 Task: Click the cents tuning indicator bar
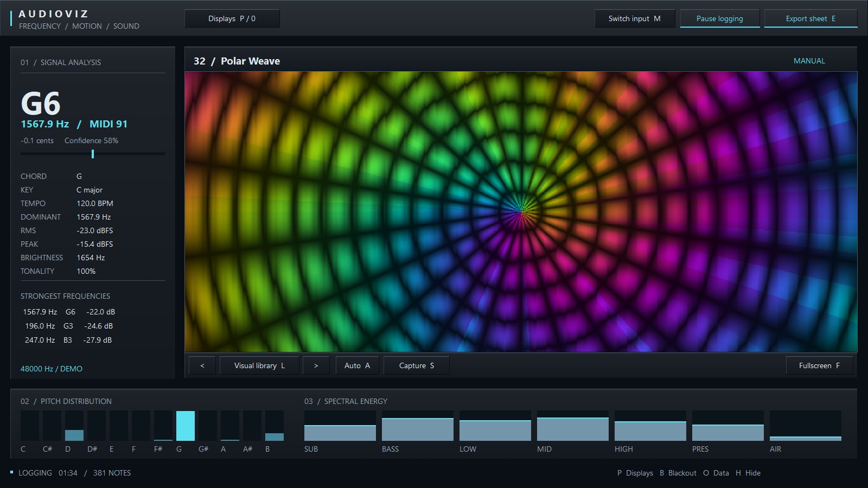(x=93, y=154)
